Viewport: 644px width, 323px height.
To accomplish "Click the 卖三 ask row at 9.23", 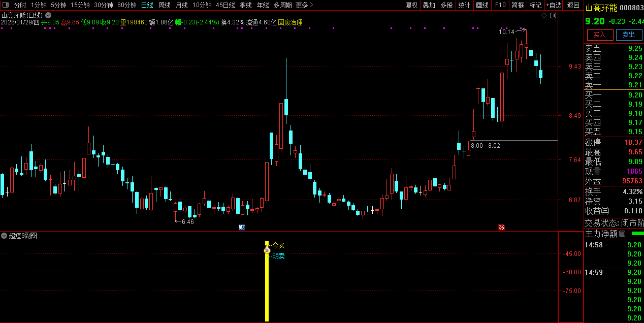I will 614,67.
